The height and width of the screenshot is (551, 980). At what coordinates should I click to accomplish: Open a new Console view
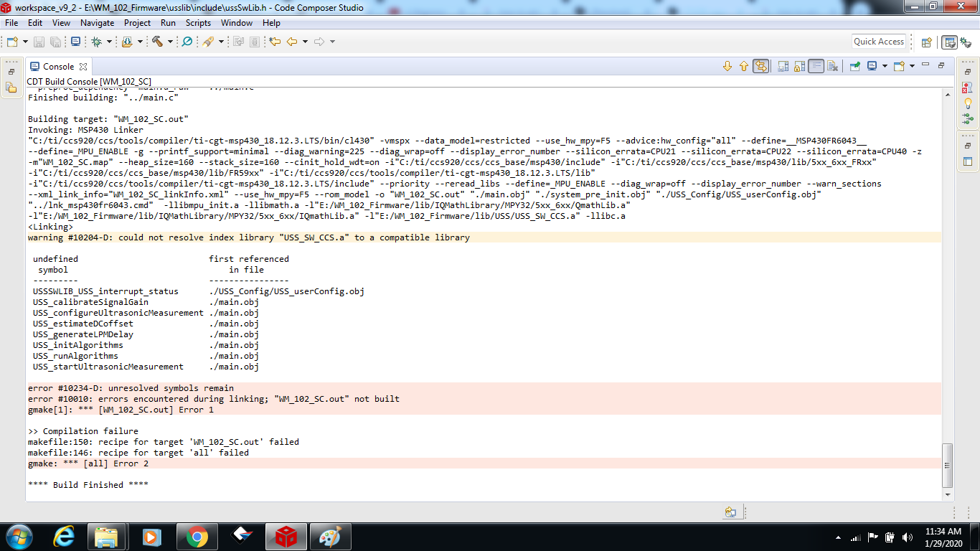(900, 65)
